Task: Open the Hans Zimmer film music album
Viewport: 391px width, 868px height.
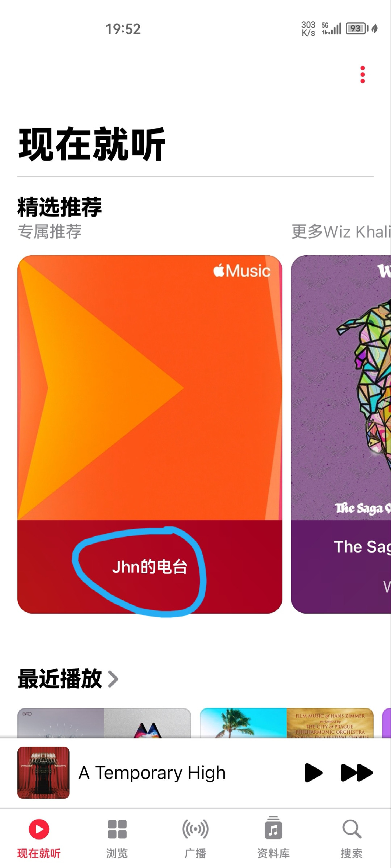Action: 330,723
